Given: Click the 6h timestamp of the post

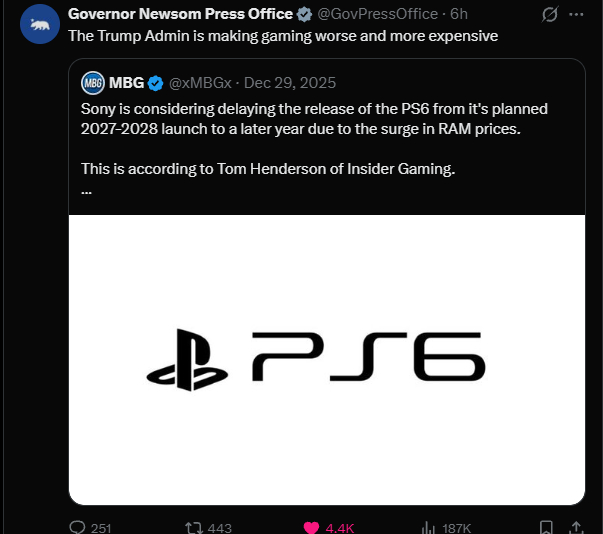Looking at the screenshot, I should (x=459, y=14).
